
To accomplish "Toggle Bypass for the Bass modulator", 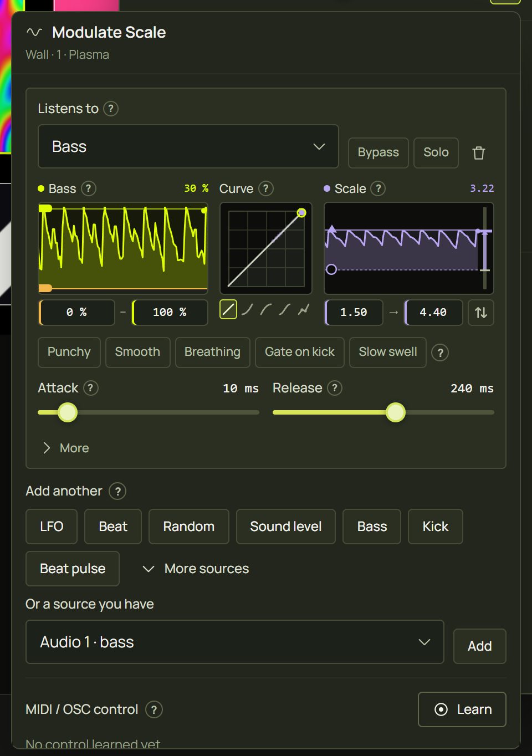I will [378, 152].
